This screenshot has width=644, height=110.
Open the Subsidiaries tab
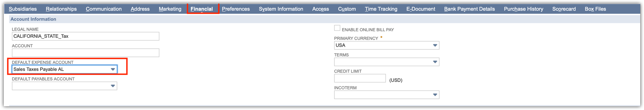click(x=23, y=9)
